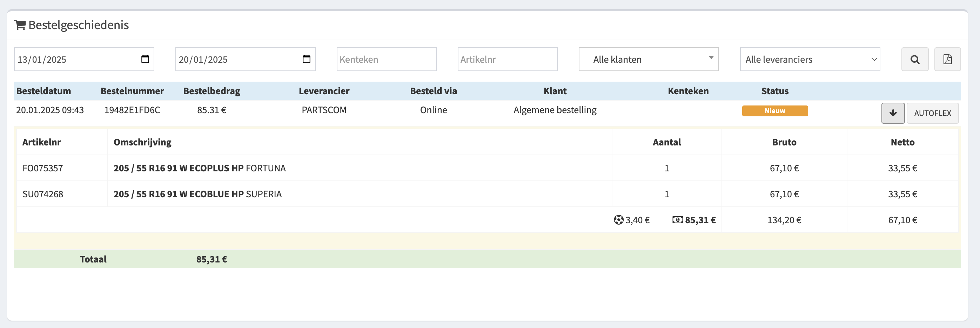Viewport: 980px width, 328px height.
Task: Click the banknote total amount icon
Action: coord(677,220)
